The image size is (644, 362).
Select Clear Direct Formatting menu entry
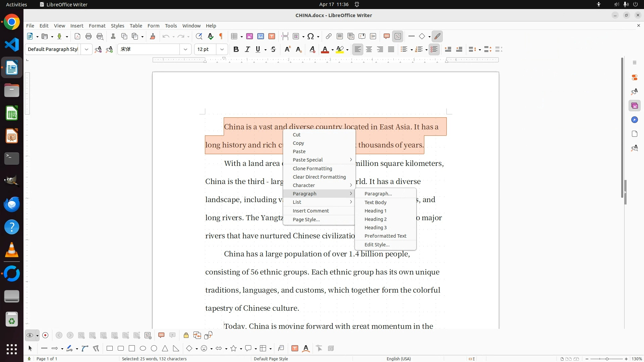coord(319,177)
